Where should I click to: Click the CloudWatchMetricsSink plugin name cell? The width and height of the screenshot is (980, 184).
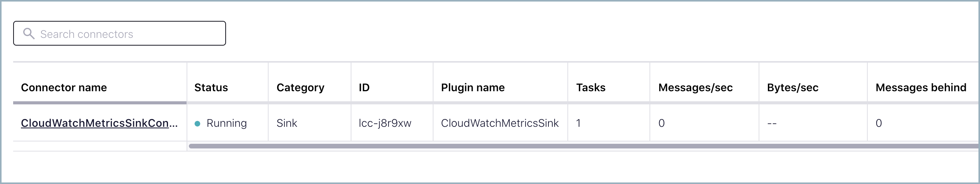click(500, 123)
